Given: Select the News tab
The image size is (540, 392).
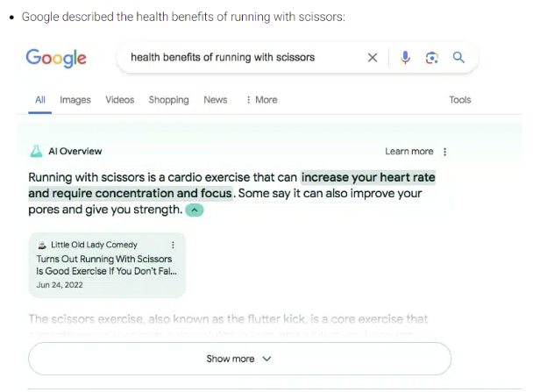Looking at the screenshot, I should pos(216,100).
